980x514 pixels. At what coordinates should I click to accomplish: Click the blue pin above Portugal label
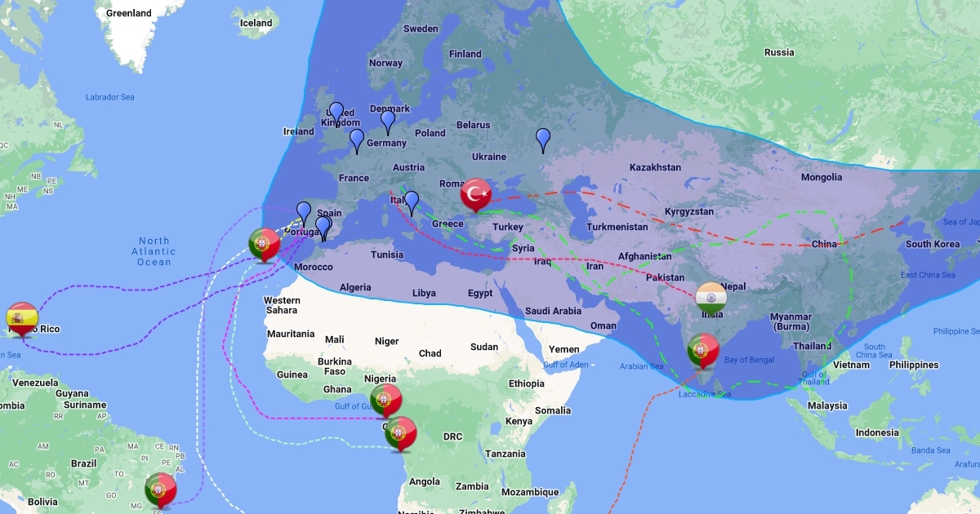click(x=304, y=214)
